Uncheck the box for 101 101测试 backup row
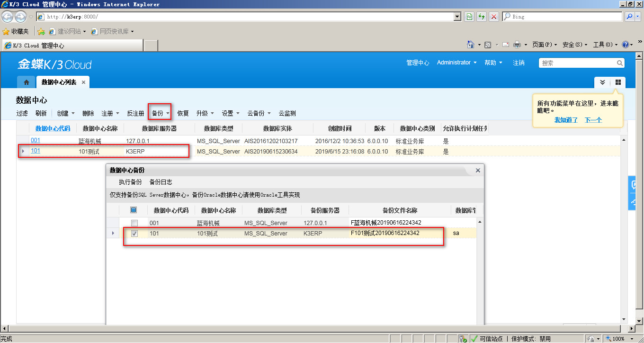Image resolution: width=644 pixels, height=343 pixels. 134,234
